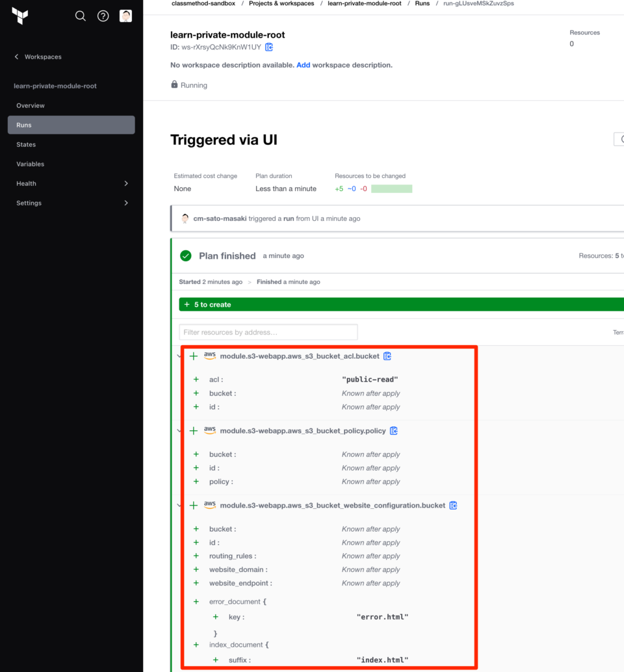Copy the workspace ID ws-rXrsyQcNk9KnW1UY

click(269, 47)
